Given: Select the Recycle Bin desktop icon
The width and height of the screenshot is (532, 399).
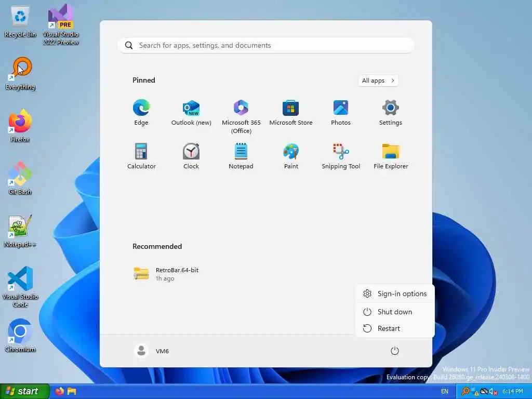Looking at the screenshot, I should (20, 22).
